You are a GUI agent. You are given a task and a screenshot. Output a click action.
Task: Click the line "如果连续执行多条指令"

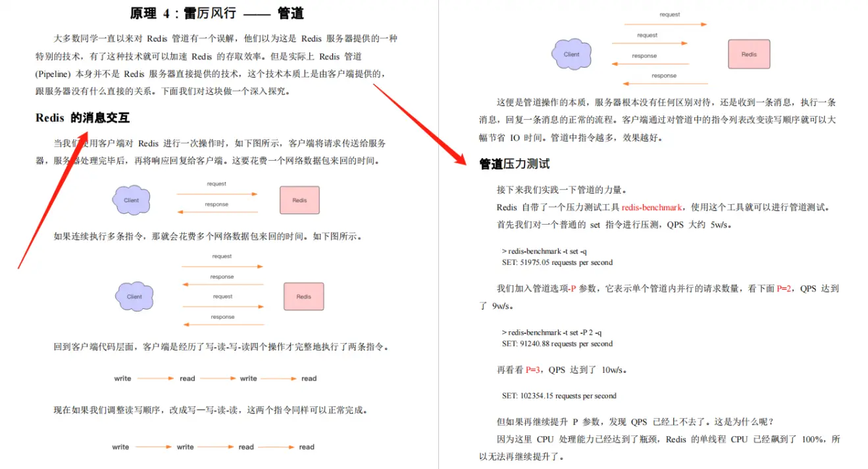[x=209, y=236]
